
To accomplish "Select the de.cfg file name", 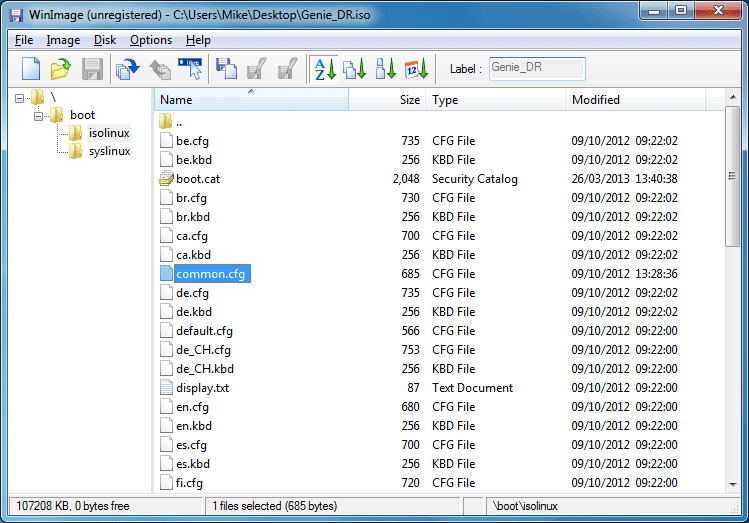I will coord(193,293).
